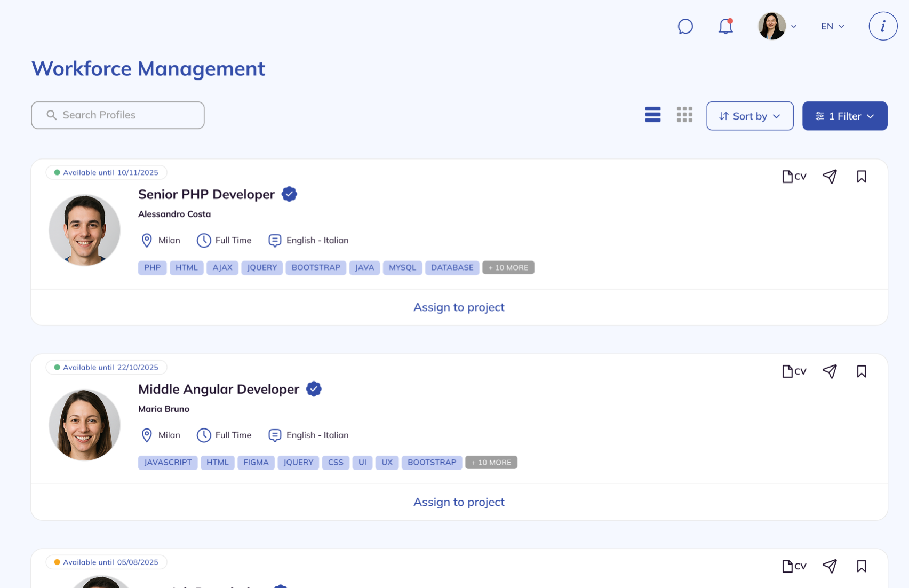The image size is (909, 588).
Task: Open Maria Bruno's CV document
Action: (x=794, y=371)
